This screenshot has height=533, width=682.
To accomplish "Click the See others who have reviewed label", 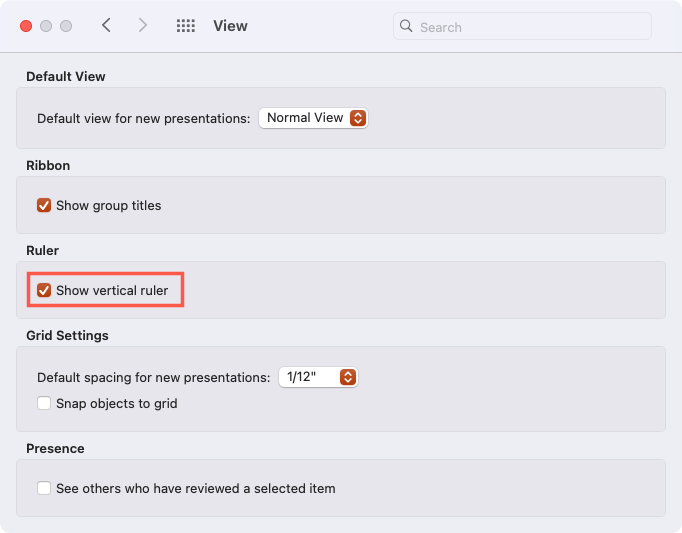I will 196,488.
